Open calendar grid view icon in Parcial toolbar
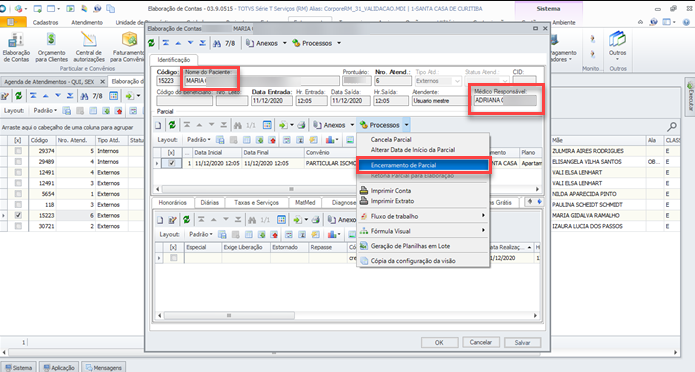The height and width of the screenshot is (372, 695). 267,125
